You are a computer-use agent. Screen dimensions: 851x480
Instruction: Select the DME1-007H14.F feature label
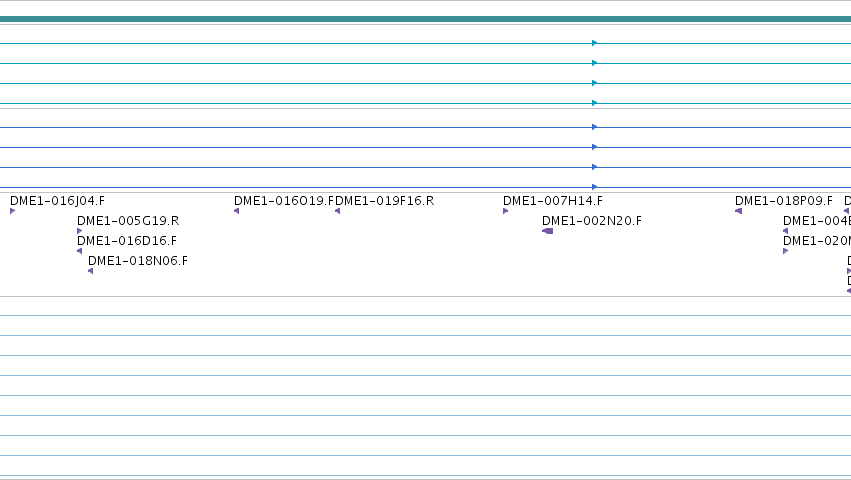[553, 201]
